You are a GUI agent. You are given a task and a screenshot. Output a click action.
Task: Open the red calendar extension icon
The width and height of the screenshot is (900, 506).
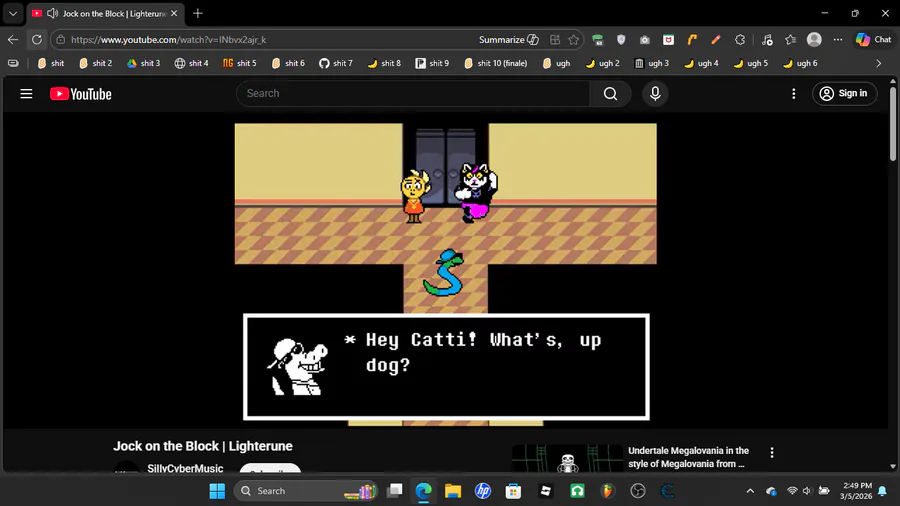coord(668,40)
